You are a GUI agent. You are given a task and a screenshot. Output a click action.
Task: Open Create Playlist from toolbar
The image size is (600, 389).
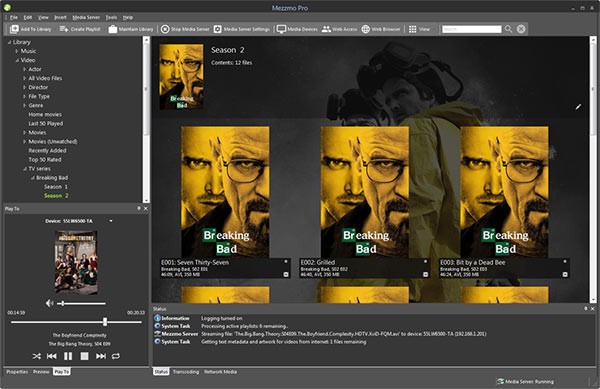coord(80,29)
